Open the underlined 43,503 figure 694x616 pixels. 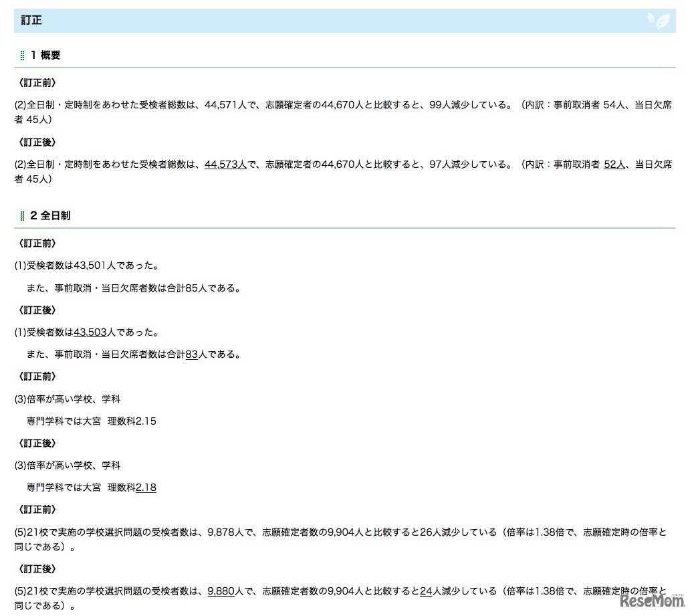(x=91, y=332)
